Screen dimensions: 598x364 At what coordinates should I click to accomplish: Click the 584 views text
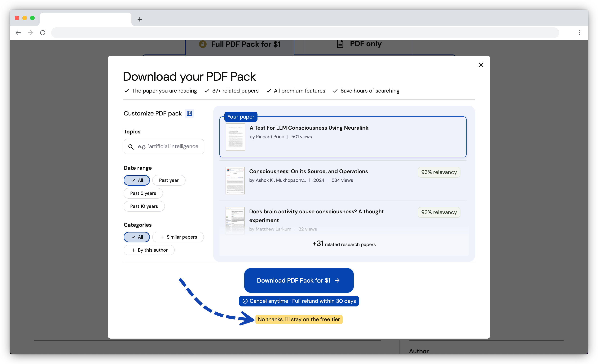(342, 180)
